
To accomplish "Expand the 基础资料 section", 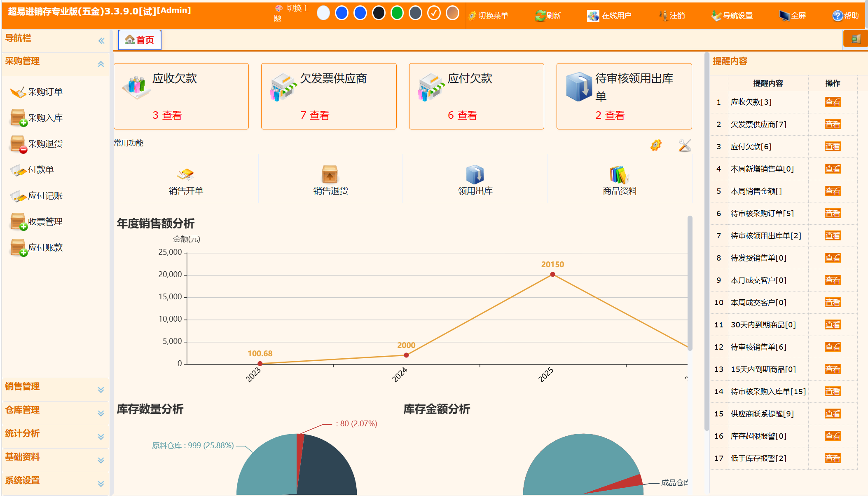I will (x=101, y=460).
